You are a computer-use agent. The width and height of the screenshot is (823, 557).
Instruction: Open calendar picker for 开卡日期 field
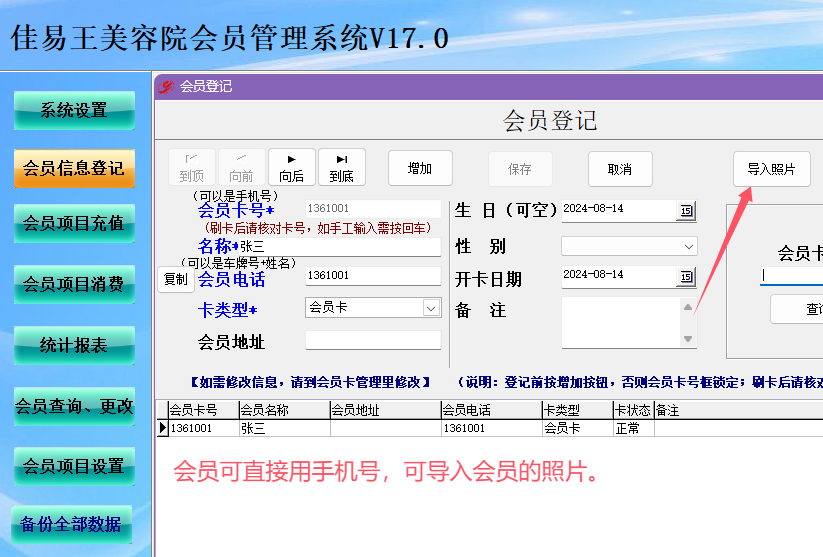[685, 277]
